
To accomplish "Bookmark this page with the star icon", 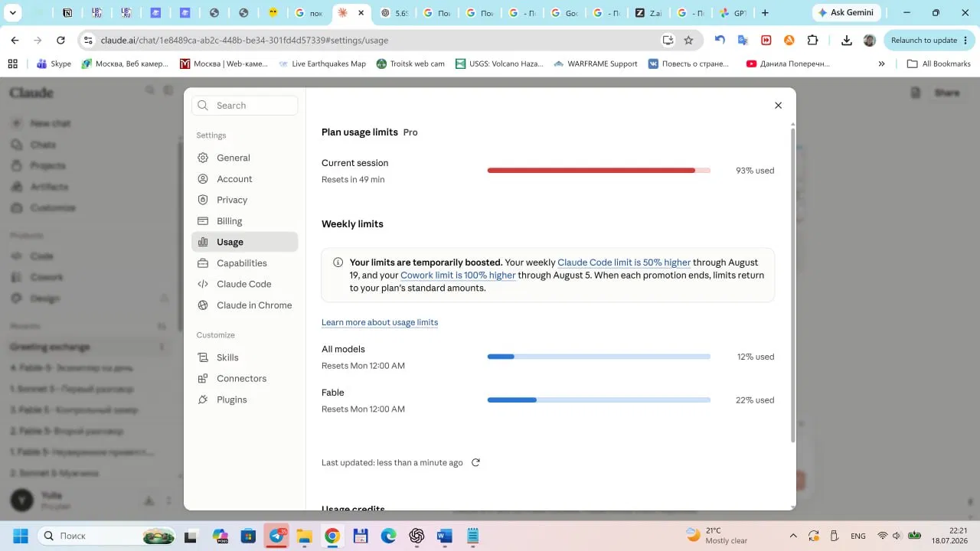I will tap(688, 41).
